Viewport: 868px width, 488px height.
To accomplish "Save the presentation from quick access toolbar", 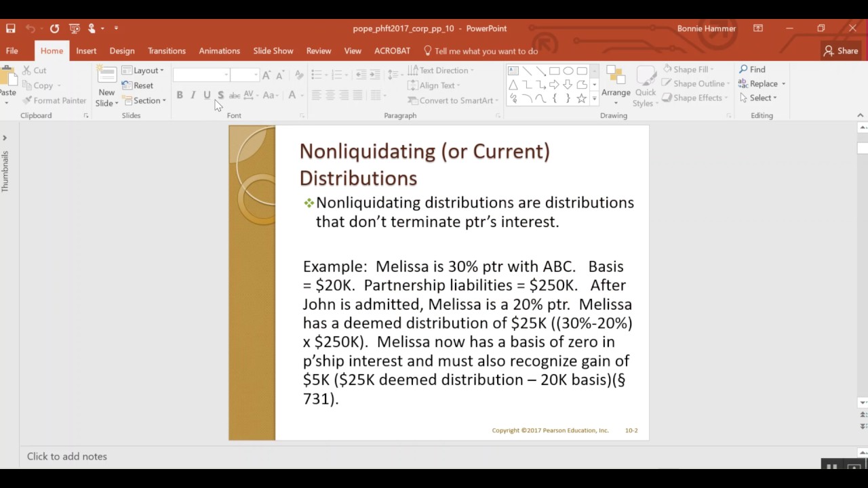I will (10, 28).
